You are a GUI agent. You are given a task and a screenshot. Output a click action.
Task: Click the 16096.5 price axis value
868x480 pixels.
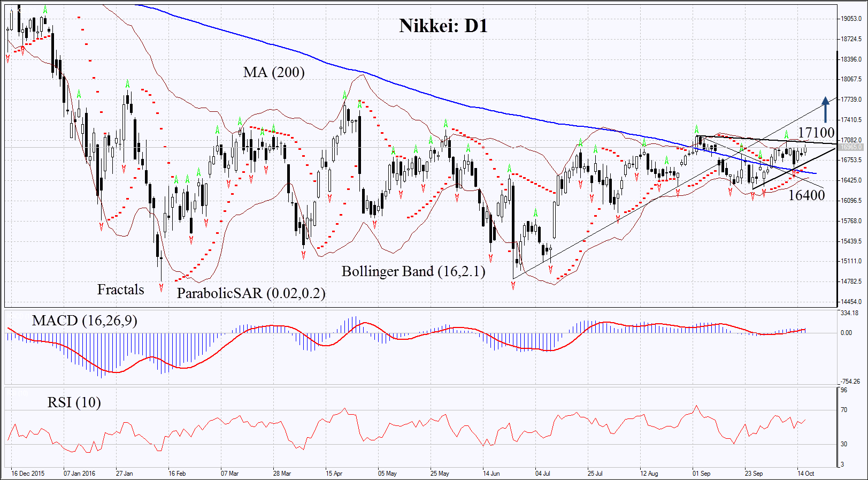pyautogui.click(x=851, y=201)
